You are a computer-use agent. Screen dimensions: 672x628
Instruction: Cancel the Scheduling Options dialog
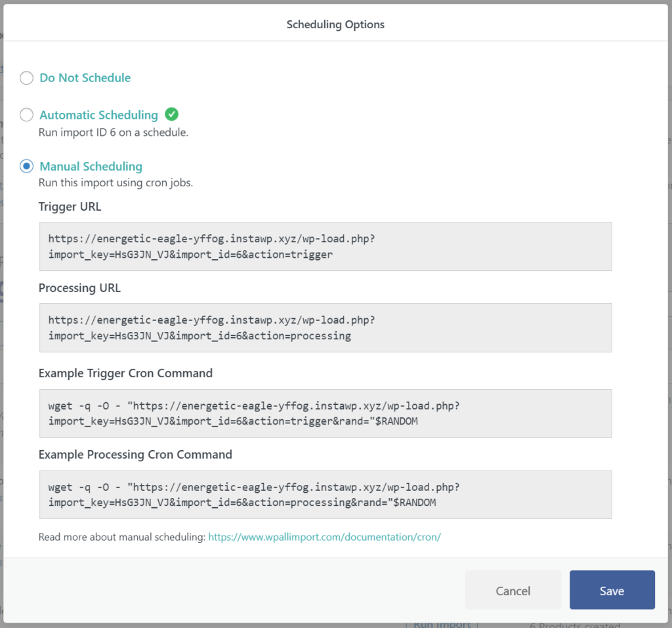click(x=513, y=591)
